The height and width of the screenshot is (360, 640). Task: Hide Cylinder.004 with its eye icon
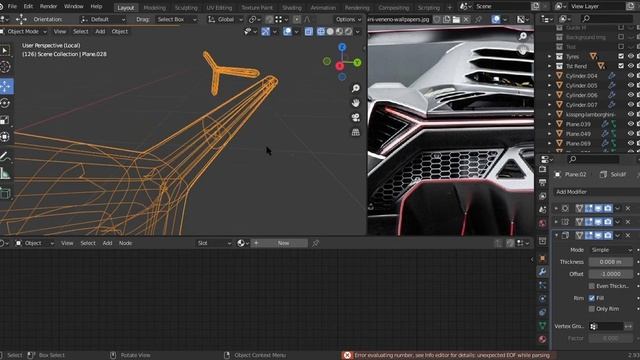631,76
